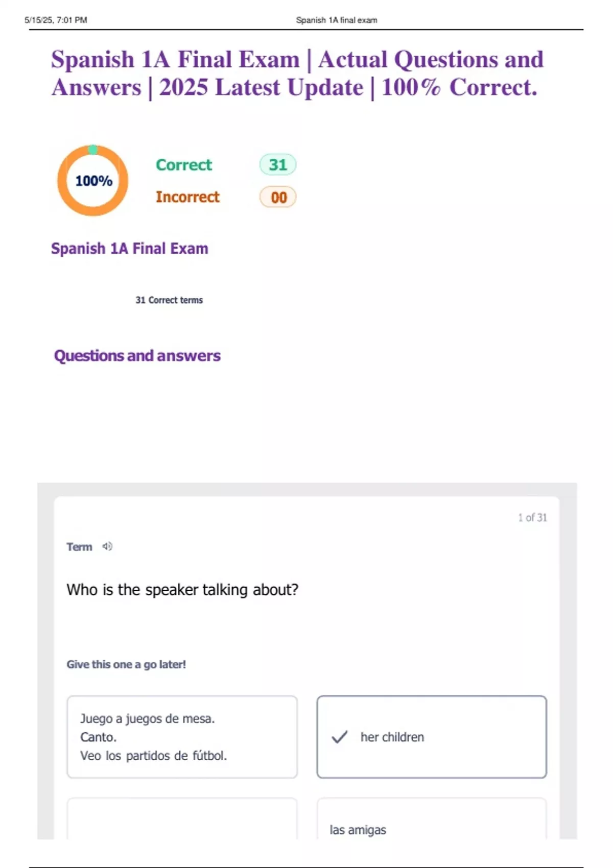Image resolution: width=613 pixels, height=868 pixels.
Task: Click the 'Spanish 1A final exam' page header
Action: pyautogui.click(x=337, y=20)
